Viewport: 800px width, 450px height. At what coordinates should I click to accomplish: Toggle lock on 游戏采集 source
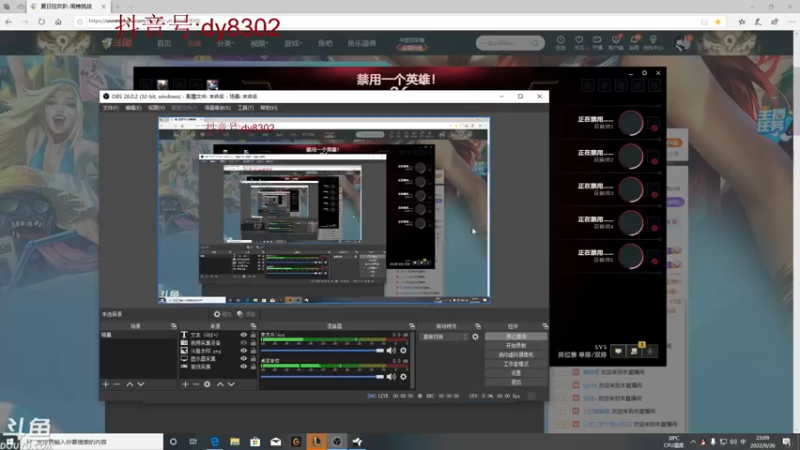pos(253,366)
